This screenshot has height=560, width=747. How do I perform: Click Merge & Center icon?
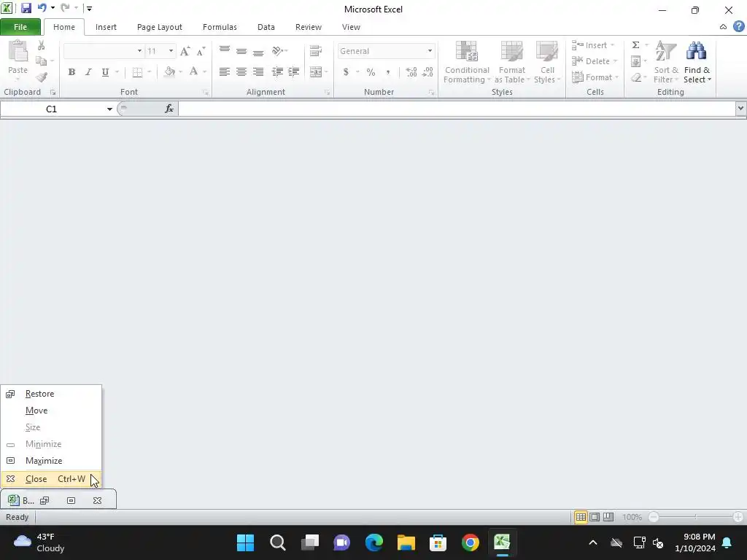point(315,72)
